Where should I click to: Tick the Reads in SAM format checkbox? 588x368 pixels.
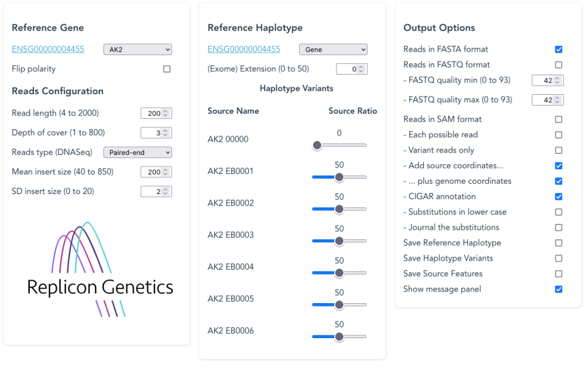point(559,119)
